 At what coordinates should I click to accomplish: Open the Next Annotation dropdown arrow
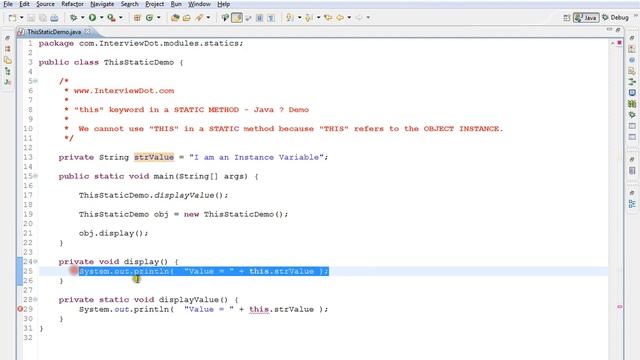[299, 18]
